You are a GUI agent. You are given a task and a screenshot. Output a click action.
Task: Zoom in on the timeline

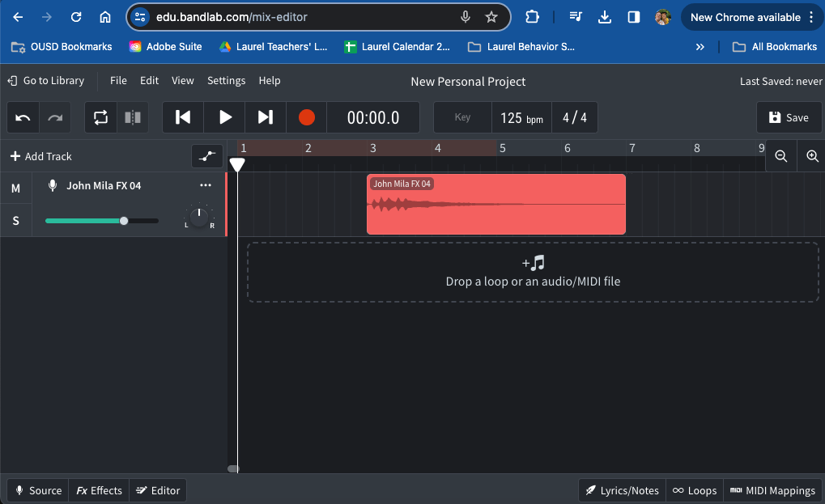click(812, 156)
